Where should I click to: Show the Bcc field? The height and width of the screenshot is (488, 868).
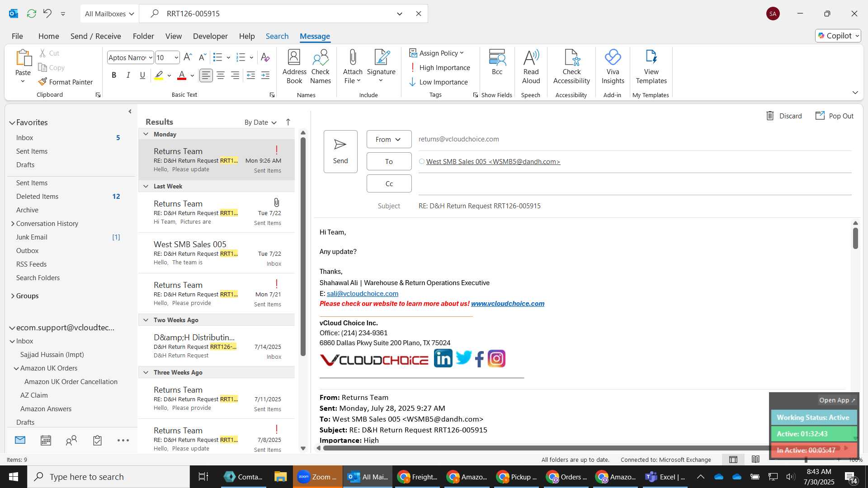pos(497,62)
